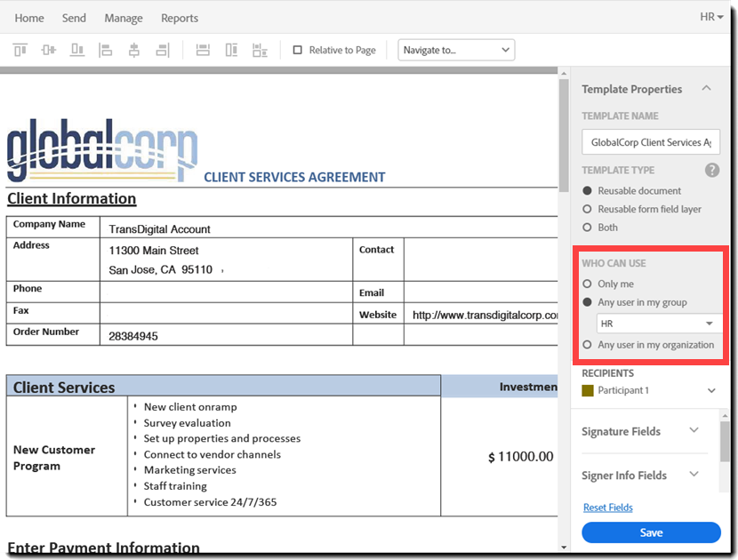Open the Navigate to dropdown
This screenshot has width=738, height=560.
click(456, 50)
